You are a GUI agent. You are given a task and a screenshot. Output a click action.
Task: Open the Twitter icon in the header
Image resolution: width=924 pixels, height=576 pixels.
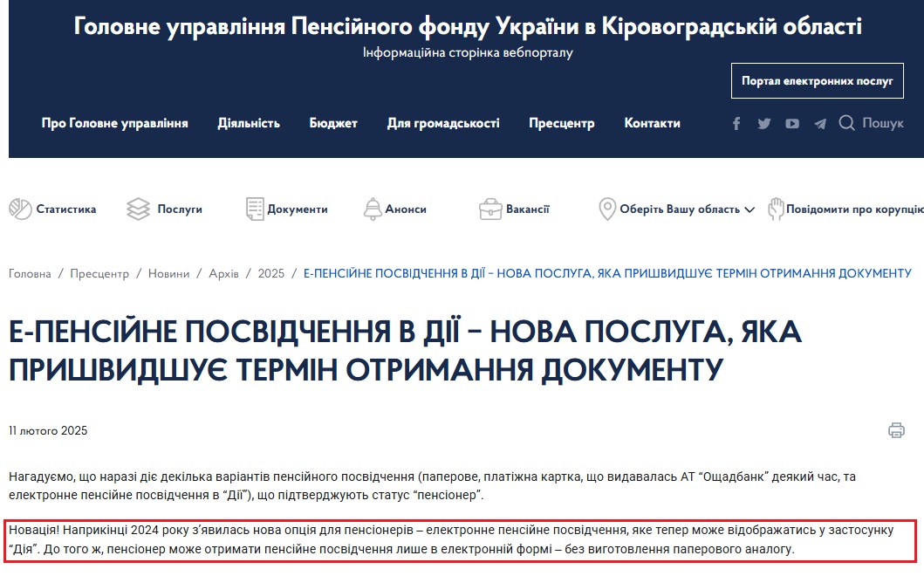[763, 123]
